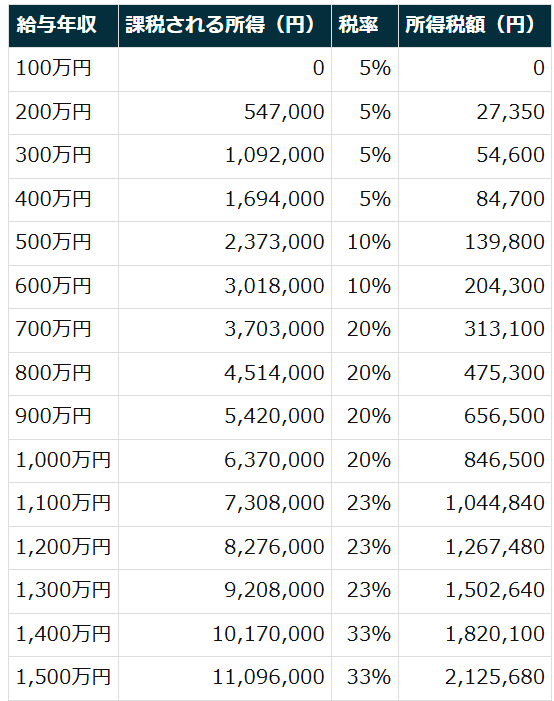Click the 10% tax rate for 500万円

click(365, 242)
